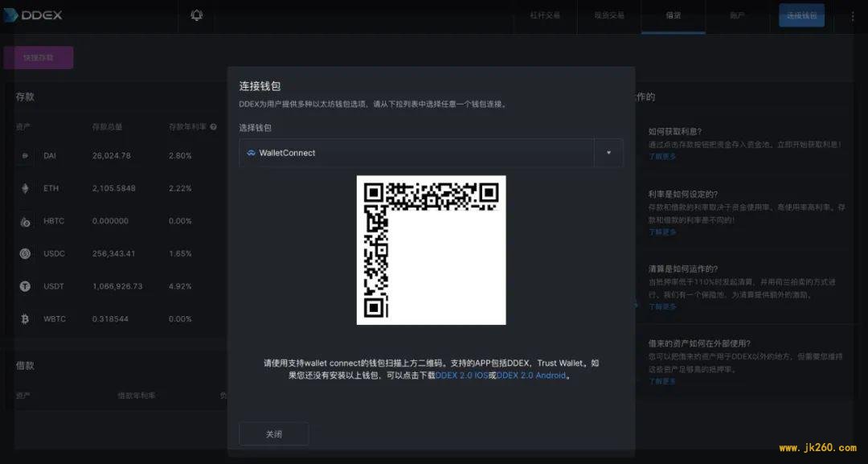Select the 借贷 tab
868x464 pixels.
674,15
